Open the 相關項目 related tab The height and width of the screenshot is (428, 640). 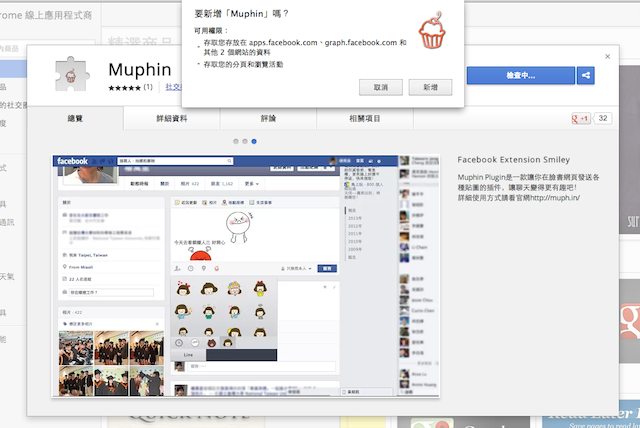pos(364,118)
